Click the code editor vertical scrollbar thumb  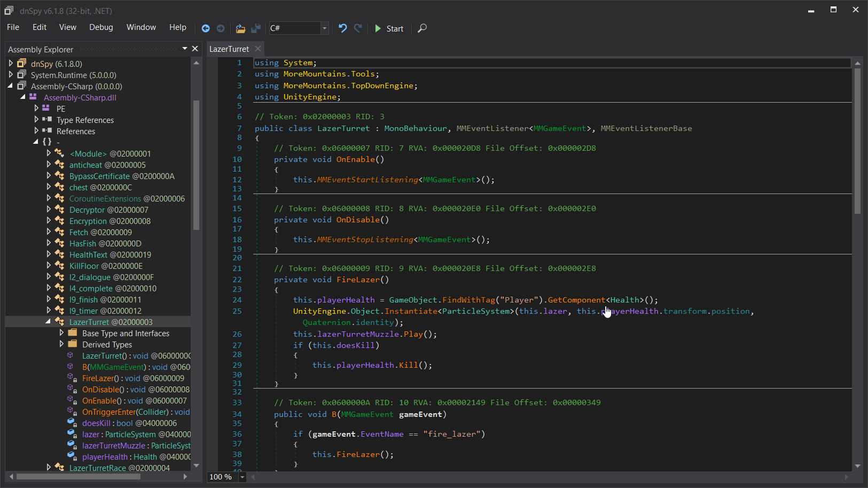pyautogui.click(x=857, y=141)
